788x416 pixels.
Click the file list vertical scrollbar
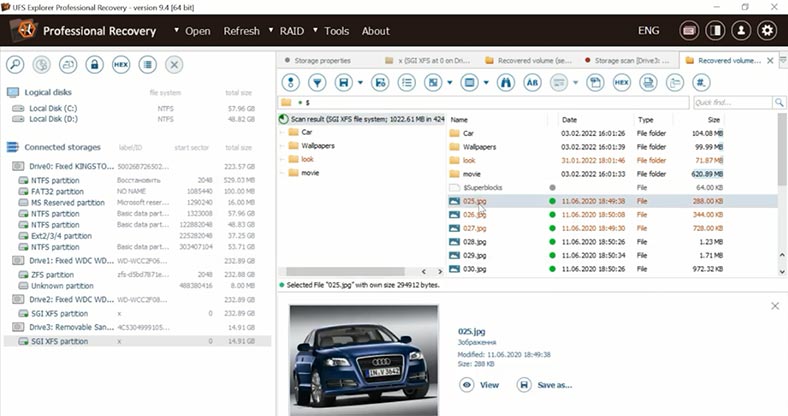tap(782, 149)
